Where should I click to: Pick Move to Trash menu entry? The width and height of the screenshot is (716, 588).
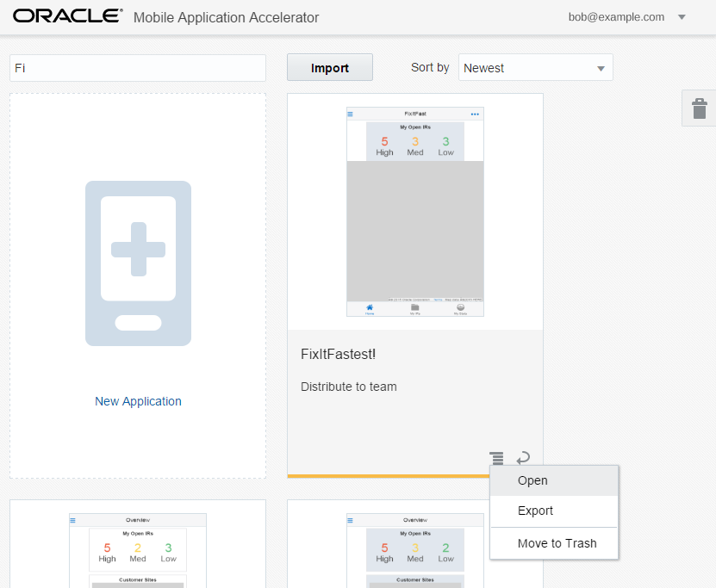click(x=554, y=543)
